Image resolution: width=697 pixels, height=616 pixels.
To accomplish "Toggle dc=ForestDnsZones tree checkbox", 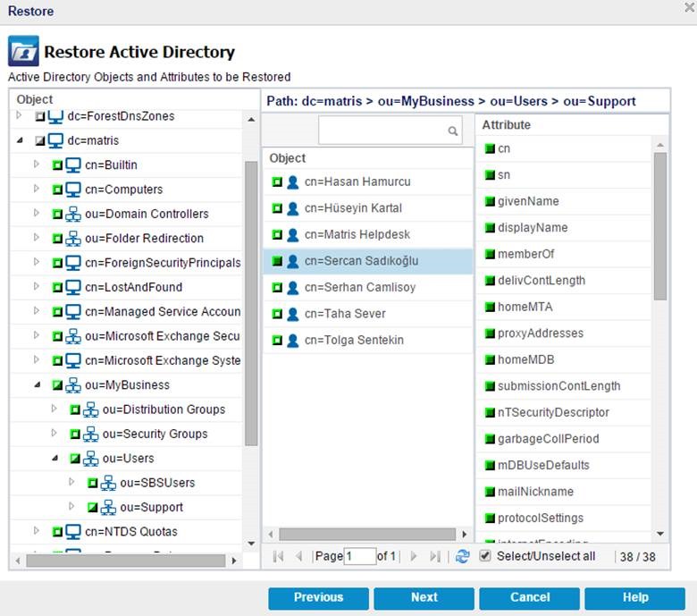I will click(40, 116).
